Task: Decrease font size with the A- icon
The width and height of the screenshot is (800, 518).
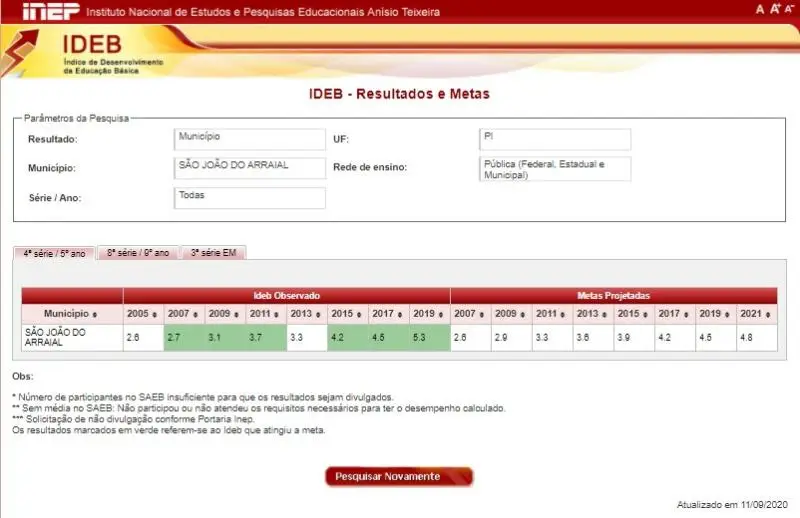Action: (x=789, y=9)
